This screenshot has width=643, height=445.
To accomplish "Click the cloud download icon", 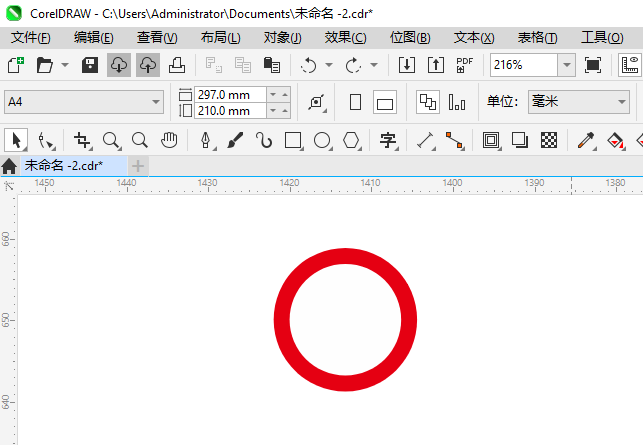I will coord(119,65).
